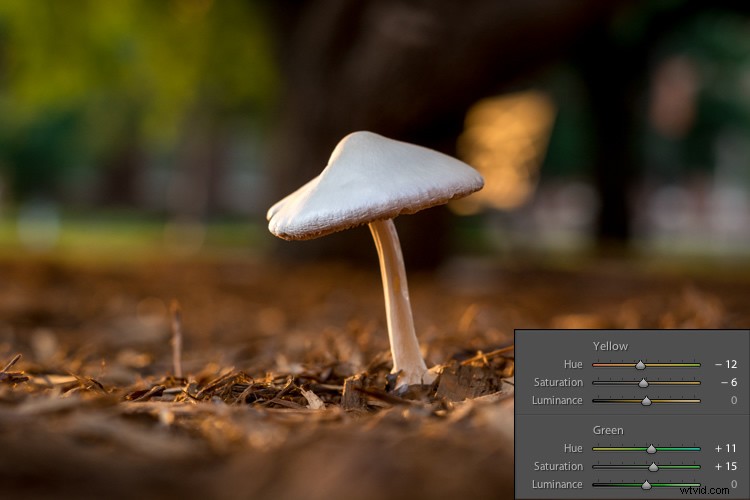Click the Luminance label under Green

[557, 485]
